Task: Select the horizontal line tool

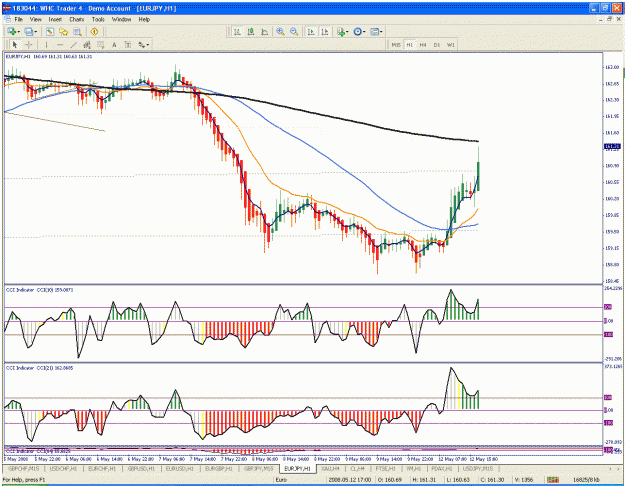Action: [x=60, y=45]
